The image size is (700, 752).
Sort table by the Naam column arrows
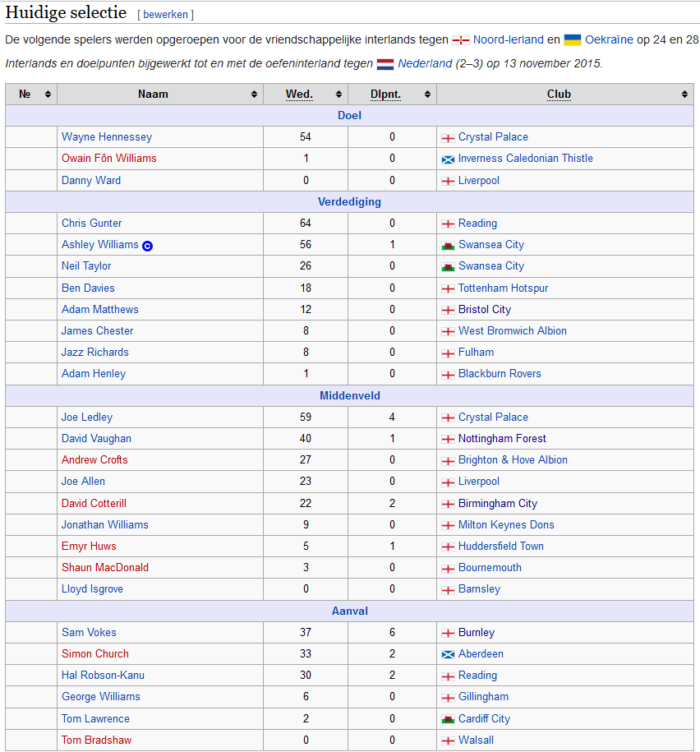point(254,94)
